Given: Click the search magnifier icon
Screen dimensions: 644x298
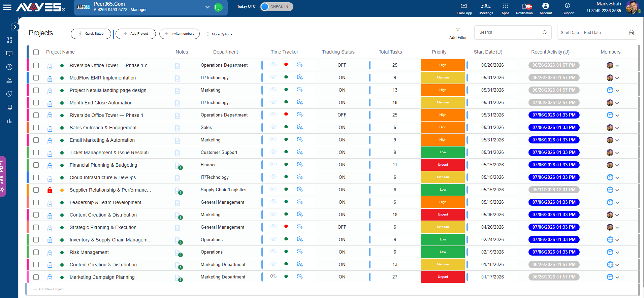Looking at the screenshot, I should tap(545, 33).
